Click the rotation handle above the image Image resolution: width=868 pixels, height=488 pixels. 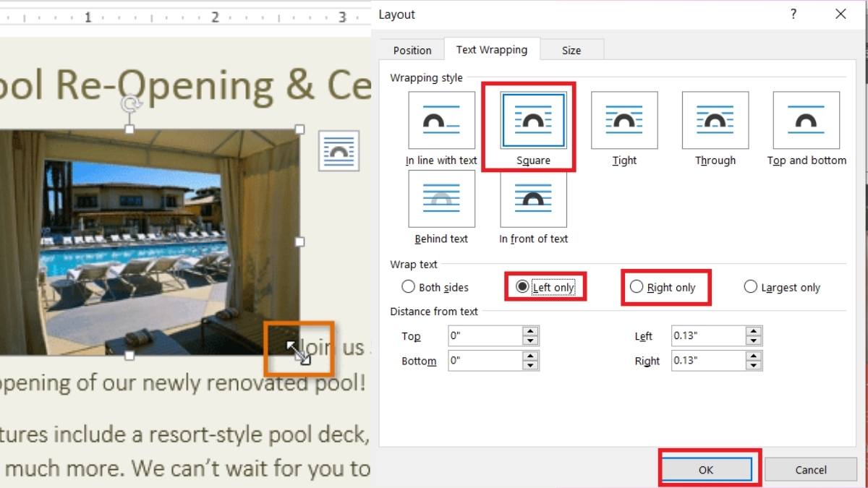[129, 104]
